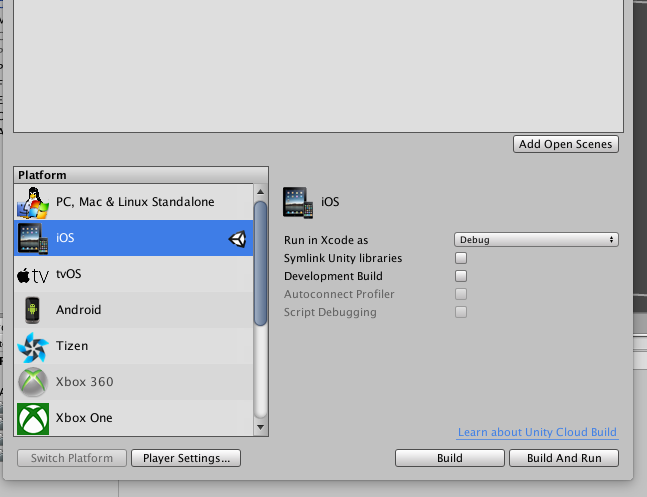Click the PC, Mac & Linux Standalone platform icon
Viewport: 647px width, 497px height.
33,202
